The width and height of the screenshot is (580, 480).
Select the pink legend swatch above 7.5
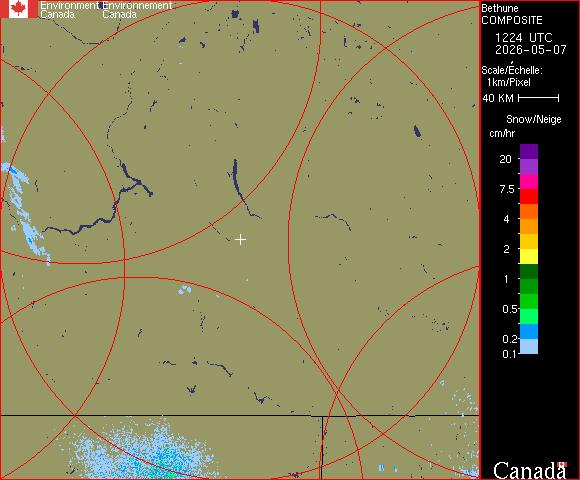pos(529,182)
